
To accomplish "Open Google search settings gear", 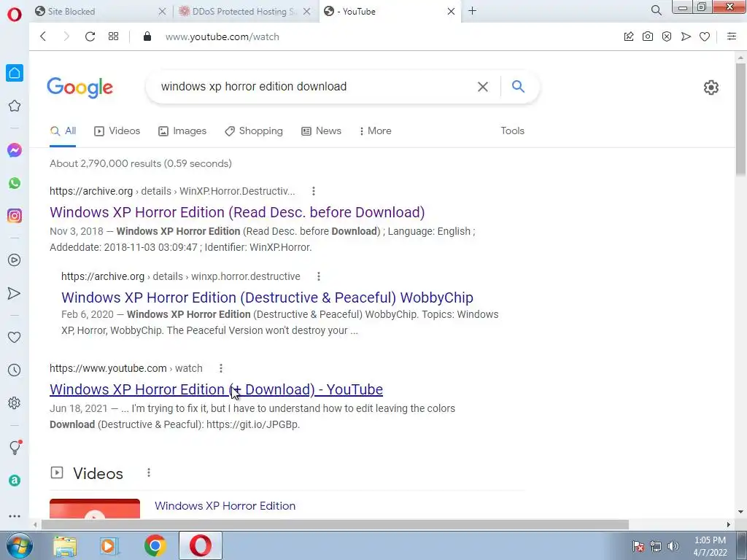I will click(x=711, y=87).
